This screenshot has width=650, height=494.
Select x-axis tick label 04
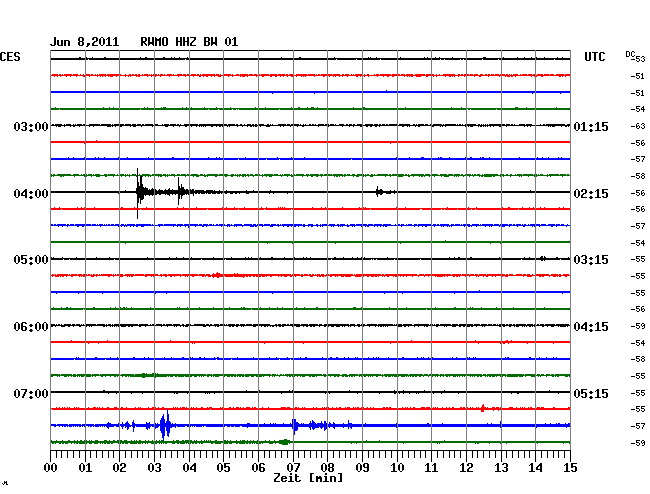tap(189, 467)
